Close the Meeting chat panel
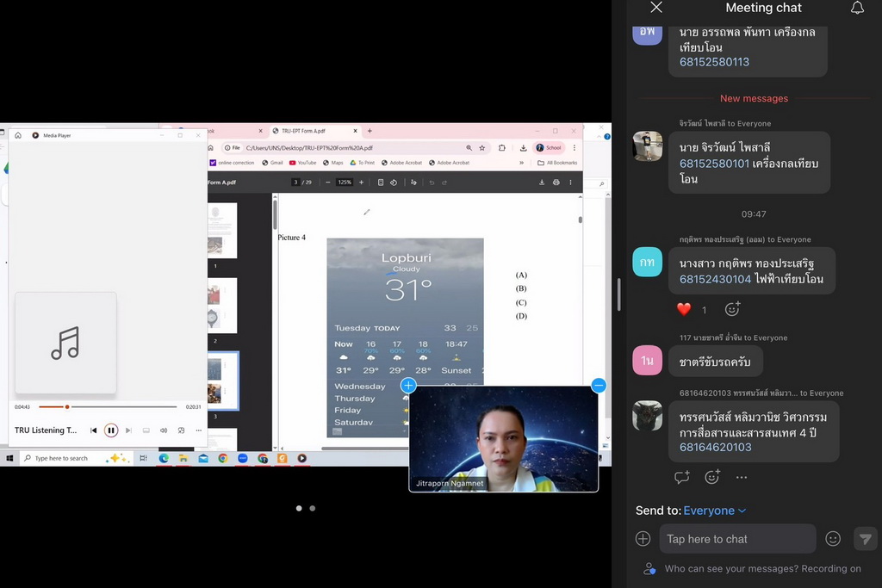The image size is (882, 588). pos(655,7)
